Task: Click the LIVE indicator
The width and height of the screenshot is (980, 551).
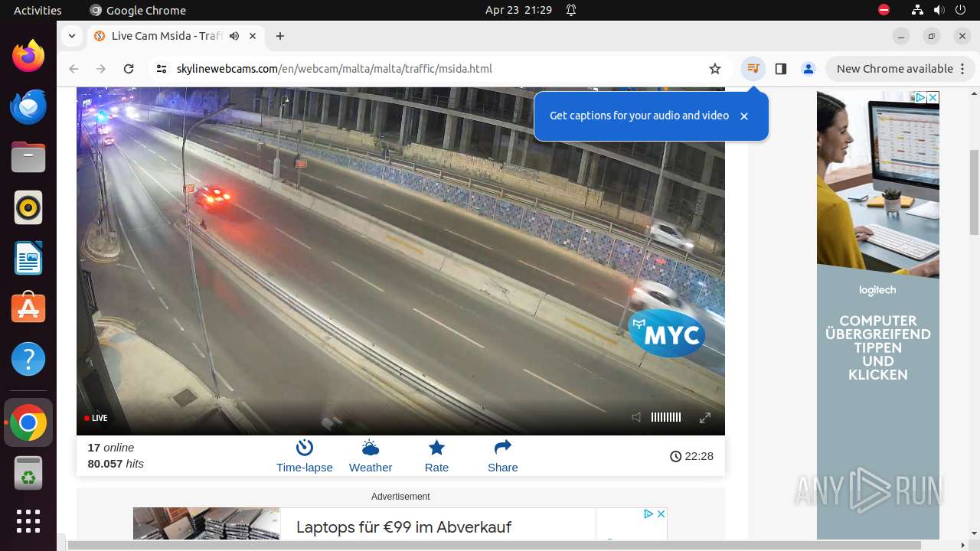Action: [96, 418]
